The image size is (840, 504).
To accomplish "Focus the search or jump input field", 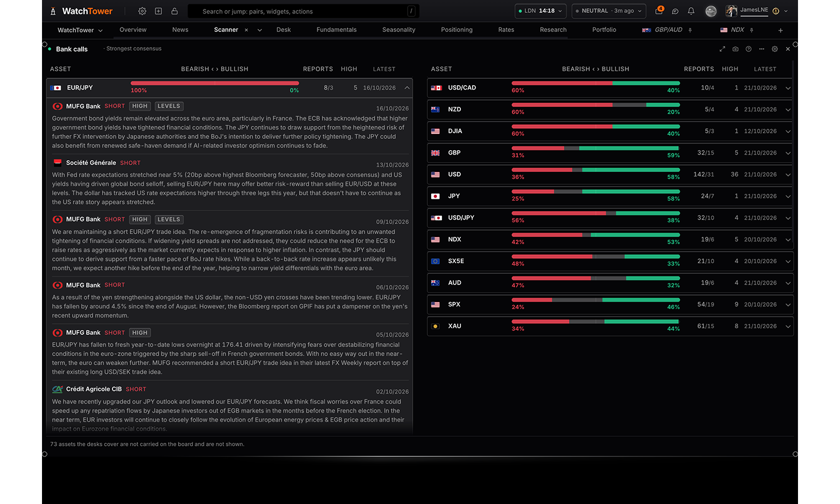I will pyautogui.click(x=304, y=11).
